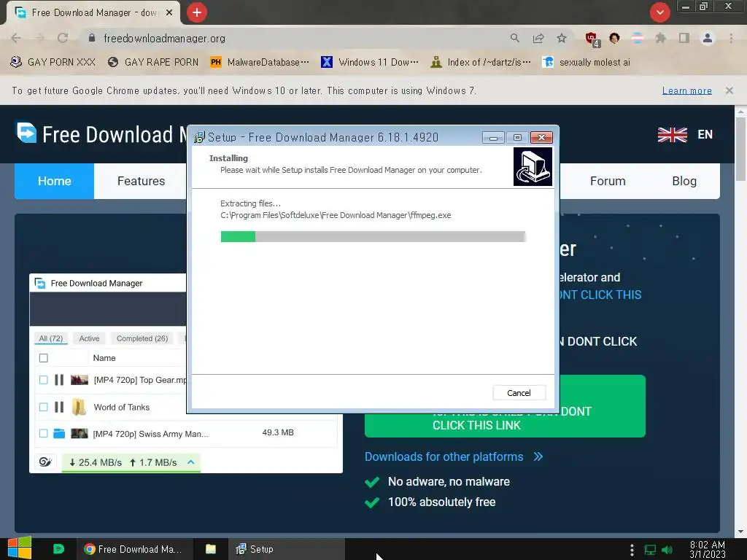Open the Forum navigation tab
This screenshot has height=560, width=747.
pyautogui.click(x=608, y=181)
